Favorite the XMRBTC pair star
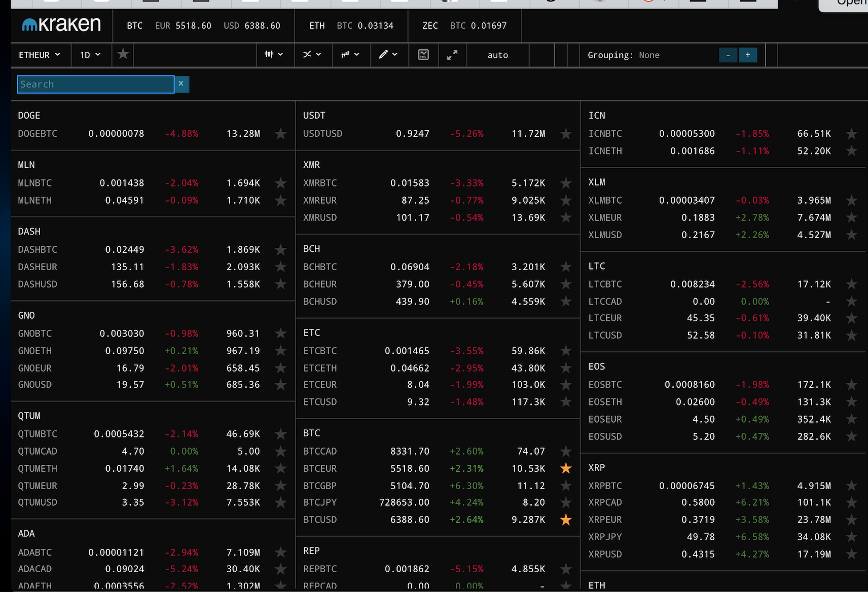868x592 pixels. click(566, 183)
